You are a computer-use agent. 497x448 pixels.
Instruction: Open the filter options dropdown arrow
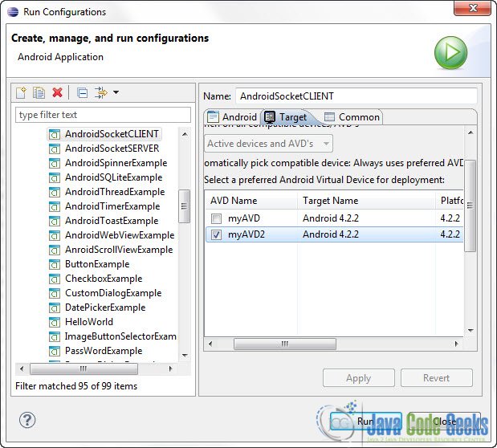[x=116, y=92]
